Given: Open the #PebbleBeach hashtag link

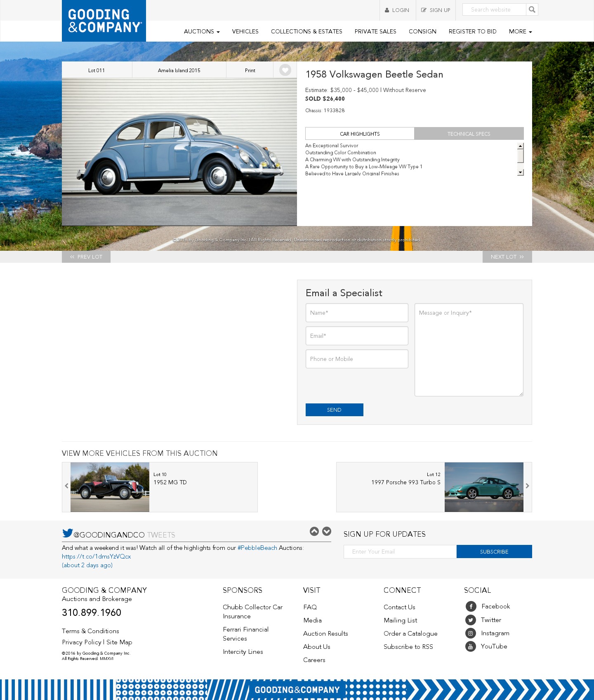Looking at the screenshot, I should 257,548.
